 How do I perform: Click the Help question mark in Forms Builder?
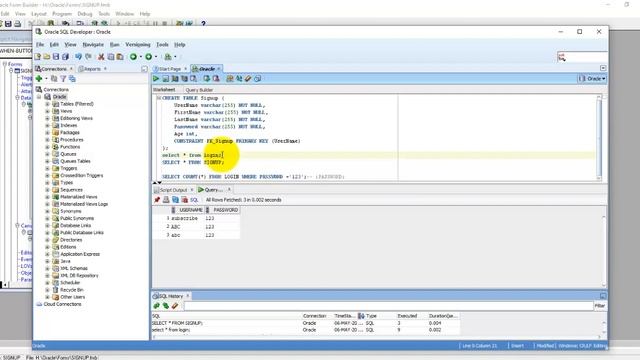pyautogui.click(x=203, y=24)
